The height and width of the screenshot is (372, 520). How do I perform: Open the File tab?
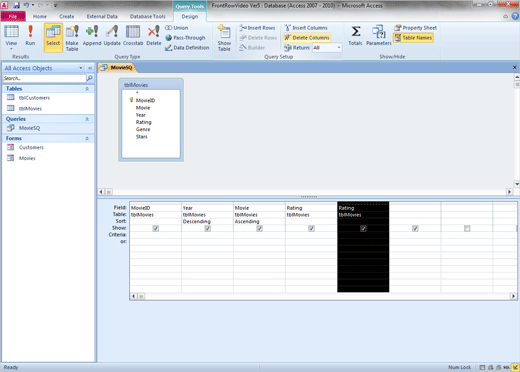(x=13, y=16)
